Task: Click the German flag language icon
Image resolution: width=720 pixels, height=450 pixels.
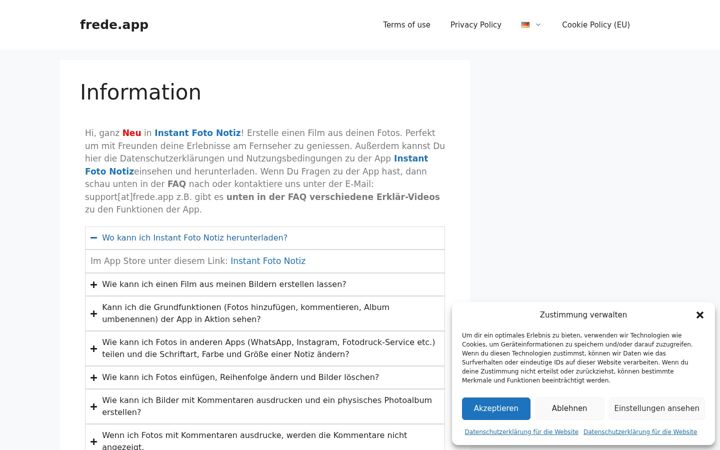Action: click(x=525, y=25)
